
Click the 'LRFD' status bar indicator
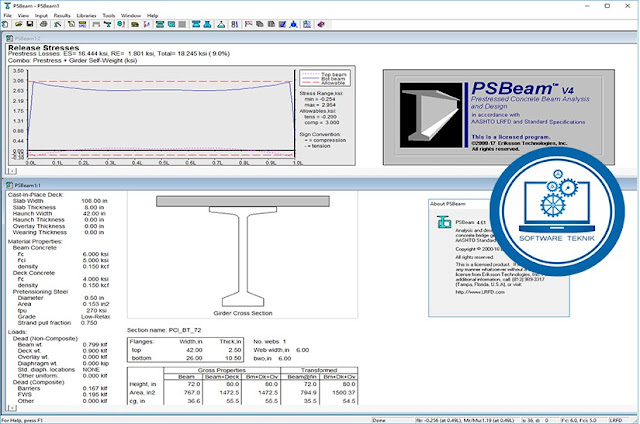[x=616, y=420]
